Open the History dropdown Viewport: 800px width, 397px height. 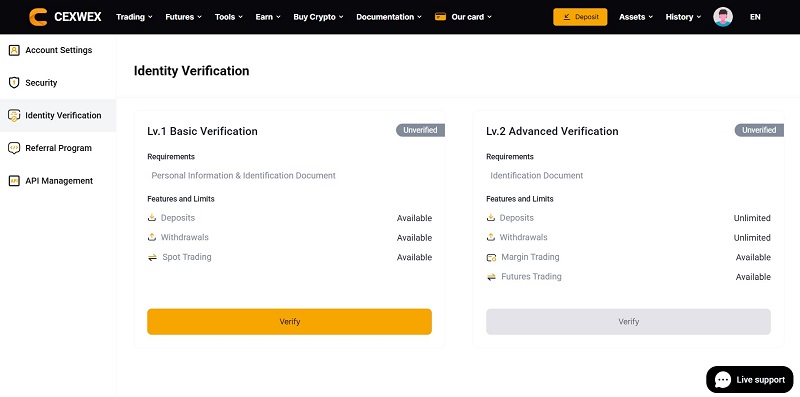pos(683,17)
